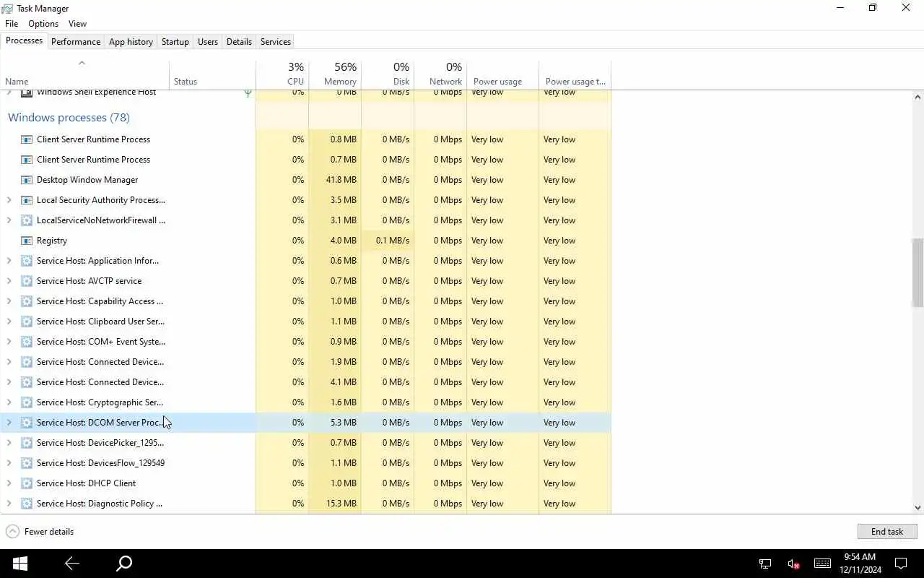The width and height of the screenshot is (924, 578).
Task: Click the Service Host: AVCTP service gear icon
Action: pyautogui.click(x=27, y=281)
